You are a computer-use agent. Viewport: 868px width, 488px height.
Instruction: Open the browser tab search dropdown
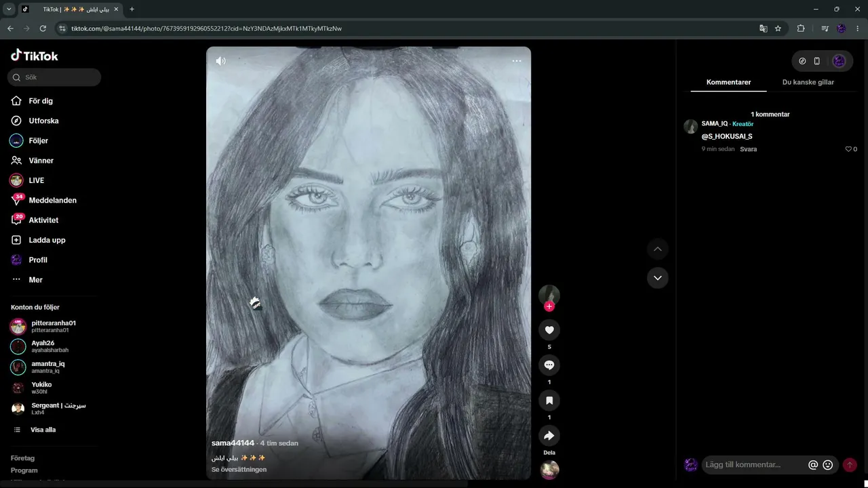point(9,9)
